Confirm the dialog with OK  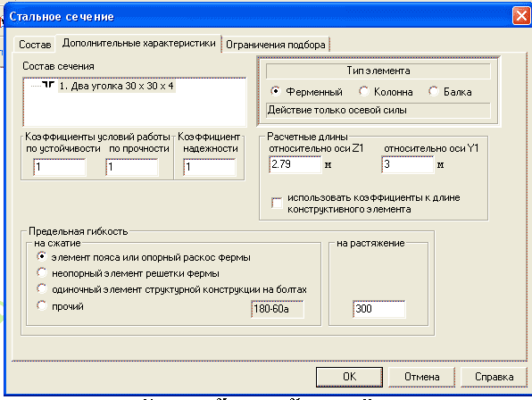coord(349,377)
